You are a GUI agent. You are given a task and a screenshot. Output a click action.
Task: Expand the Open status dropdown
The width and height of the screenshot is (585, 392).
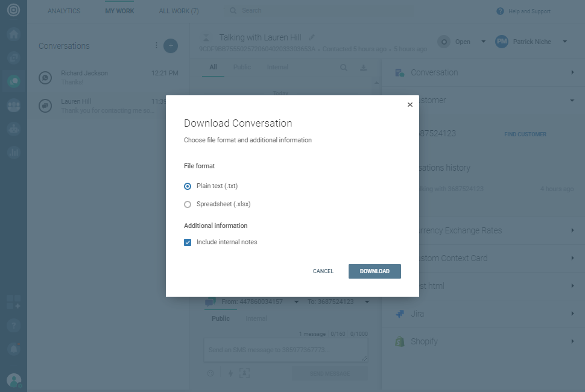pos(483,42)
